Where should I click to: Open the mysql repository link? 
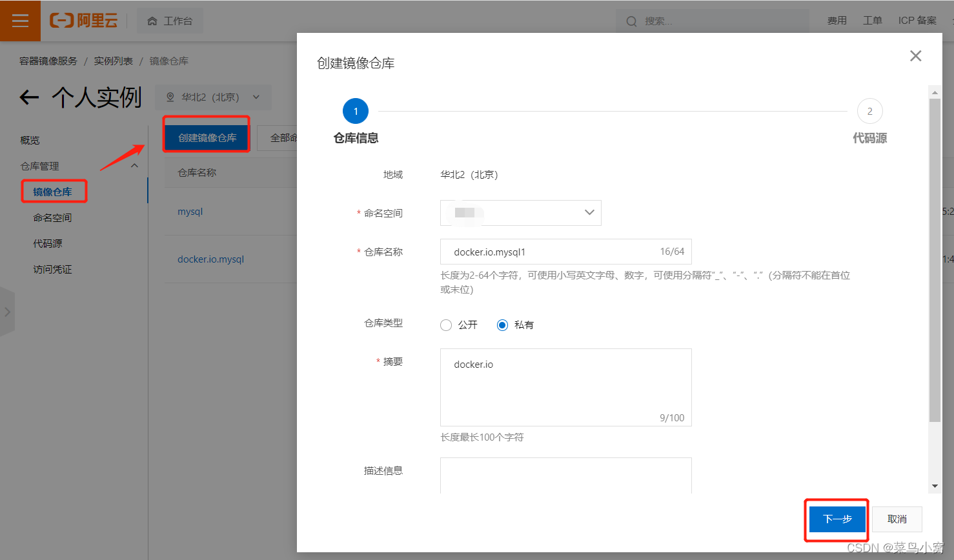(x=190, y=212)
